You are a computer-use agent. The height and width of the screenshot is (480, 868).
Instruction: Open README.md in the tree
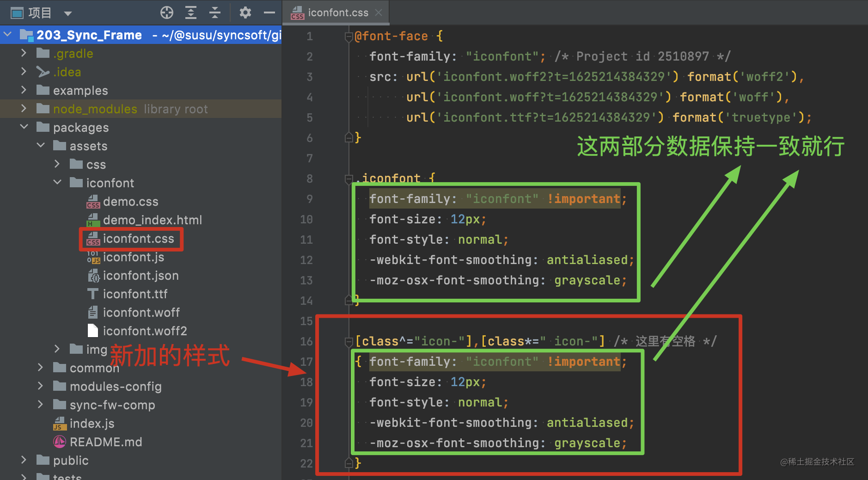[106, 442]
